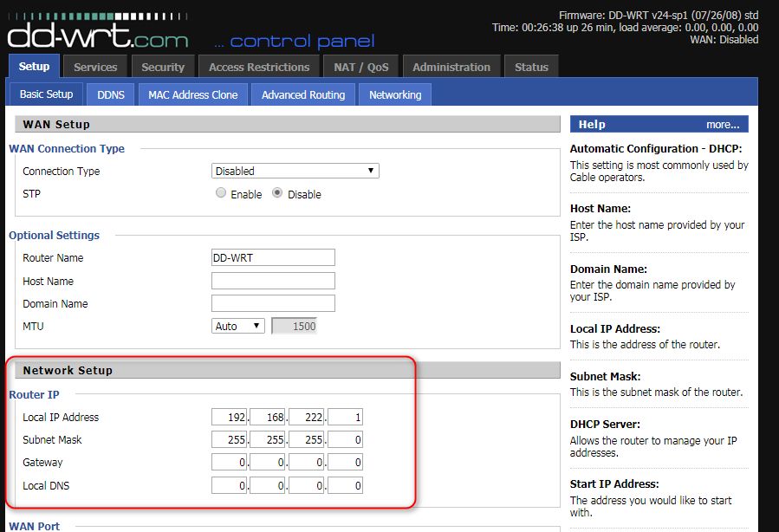Go to MAC Address Clone
779x532 pixels.
pyautogui.click(x=192, y=94)
